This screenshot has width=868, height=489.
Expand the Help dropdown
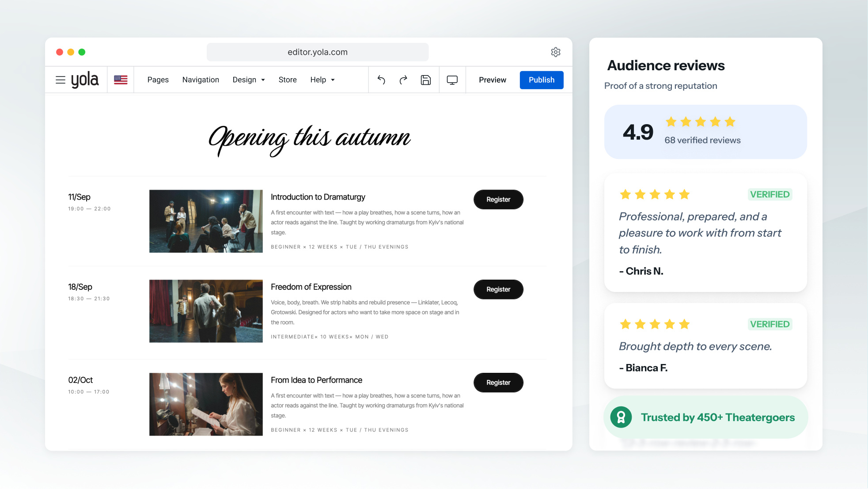(x=322, y=80)
